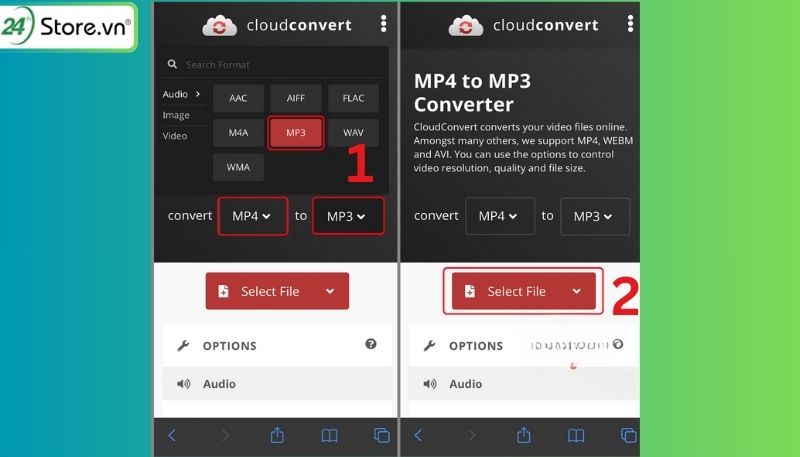The width and height of the screenshot is (800, 457).
Task: Click the Search Format field
Action: click(276, 65)
